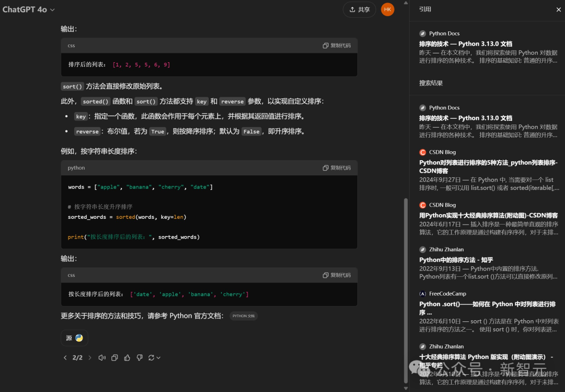Open sources via the 源 Python icon button
Screen dimensions: 565x392
pos(74,338)
